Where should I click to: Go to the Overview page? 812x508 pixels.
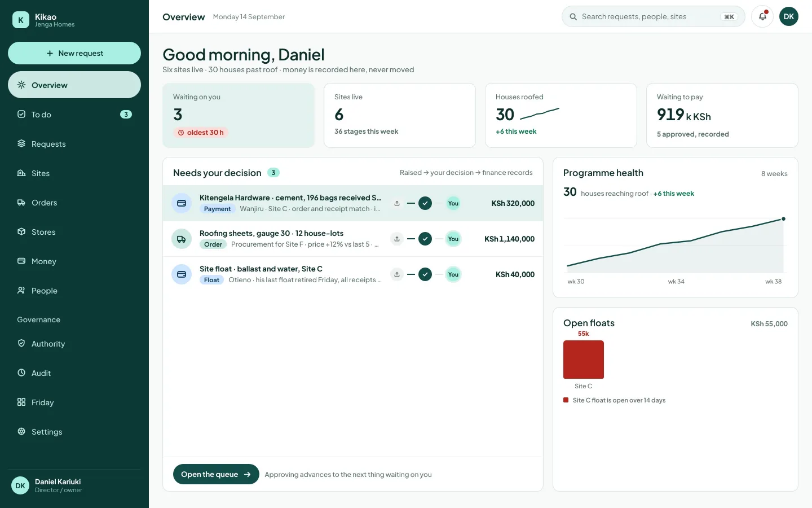[x=74, y=85]
